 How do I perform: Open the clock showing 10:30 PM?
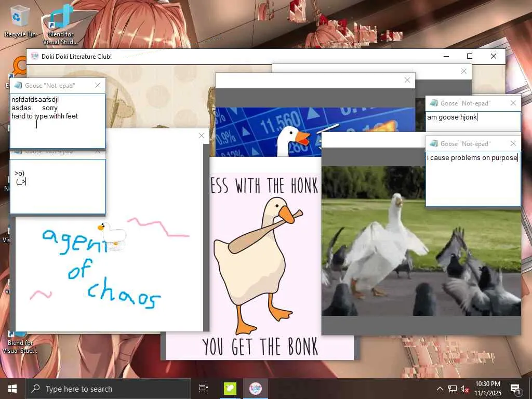point(487,389)
